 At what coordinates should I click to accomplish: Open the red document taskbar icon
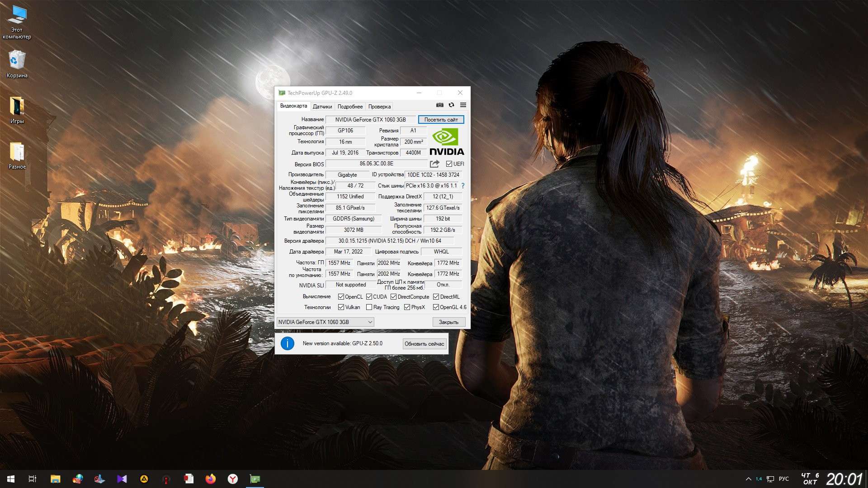tap(189, 479)
